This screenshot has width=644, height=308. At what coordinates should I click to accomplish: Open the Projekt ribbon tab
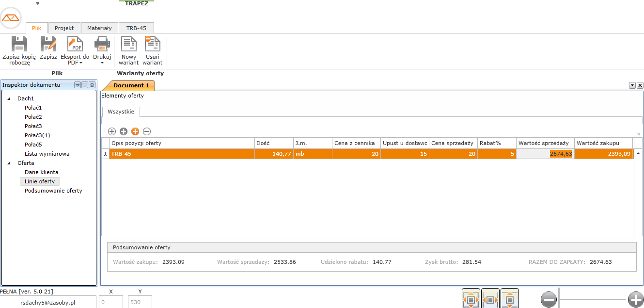(x=64, y=28)
